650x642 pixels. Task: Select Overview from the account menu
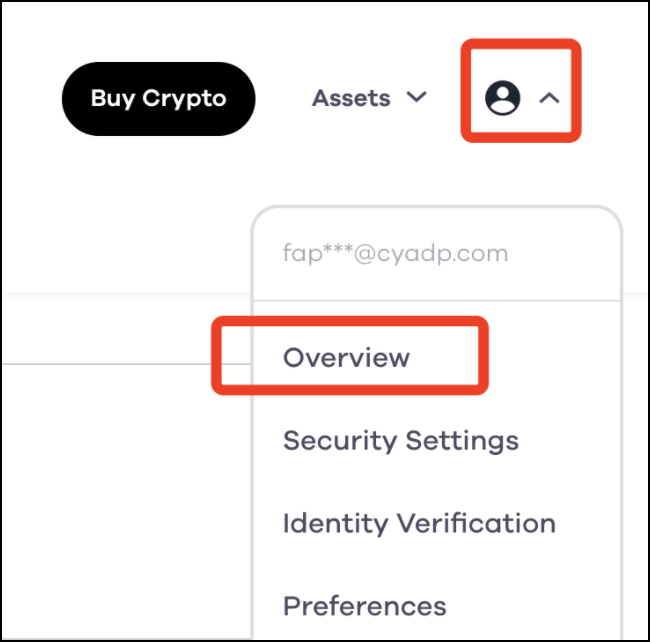[346, 357]
